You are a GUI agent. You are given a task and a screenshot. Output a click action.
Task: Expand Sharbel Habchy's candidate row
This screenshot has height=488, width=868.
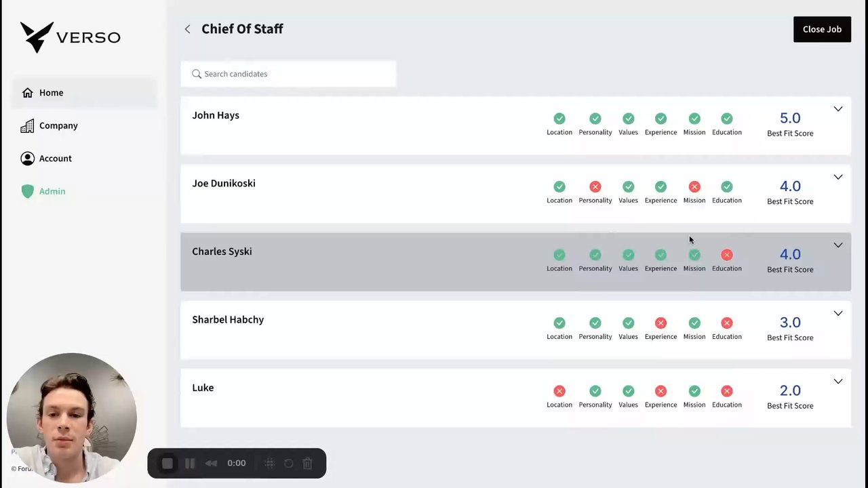(x=838, y=314)
